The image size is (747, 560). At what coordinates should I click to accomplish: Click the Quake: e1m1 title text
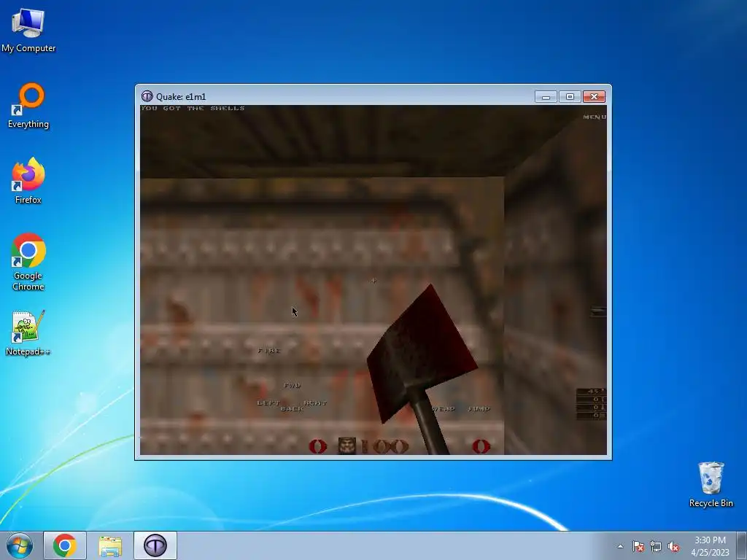[x=181, y=97]
